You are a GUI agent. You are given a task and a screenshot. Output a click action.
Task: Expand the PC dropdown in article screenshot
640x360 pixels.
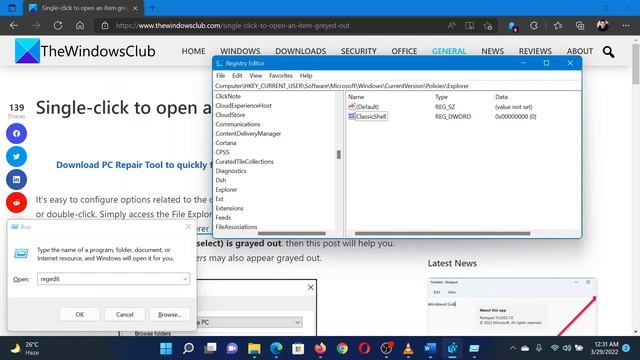(x=298, y=322)
